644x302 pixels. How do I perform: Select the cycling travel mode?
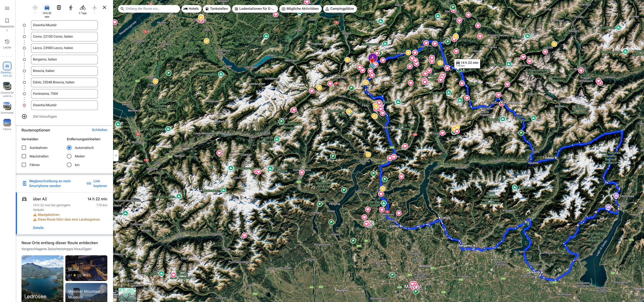83,8
